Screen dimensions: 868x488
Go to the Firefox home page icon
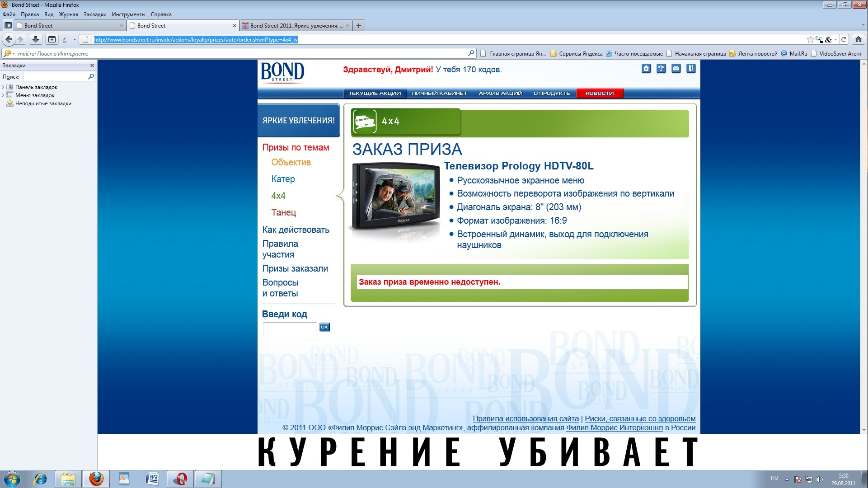859,39
